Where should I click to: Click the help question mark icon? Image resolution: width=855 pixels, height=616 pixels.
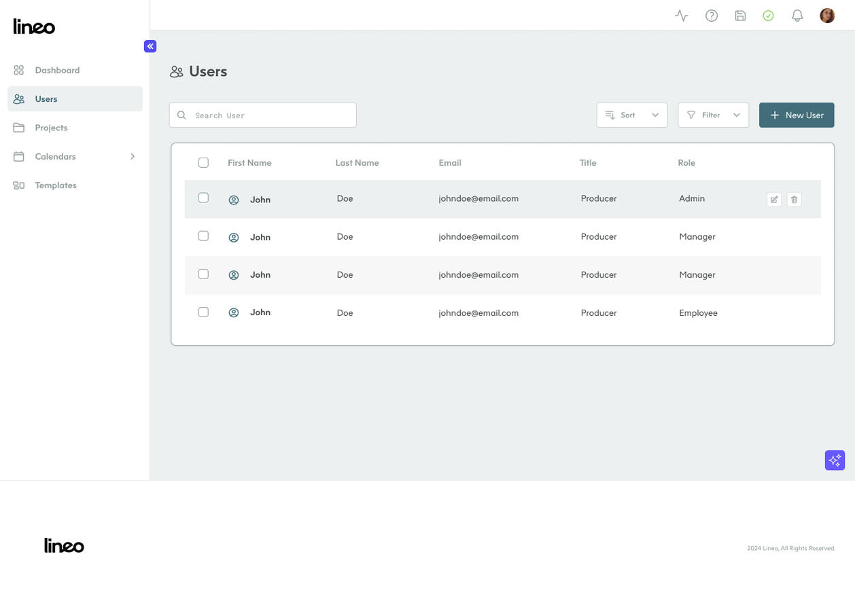[712, 16]
